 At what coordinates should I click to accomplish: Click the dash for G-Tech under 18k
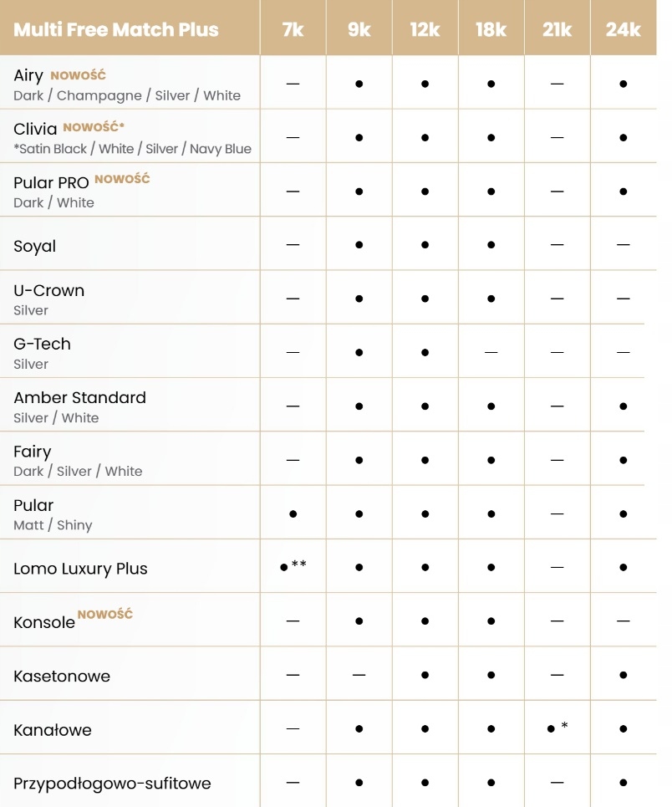[491, 353]
